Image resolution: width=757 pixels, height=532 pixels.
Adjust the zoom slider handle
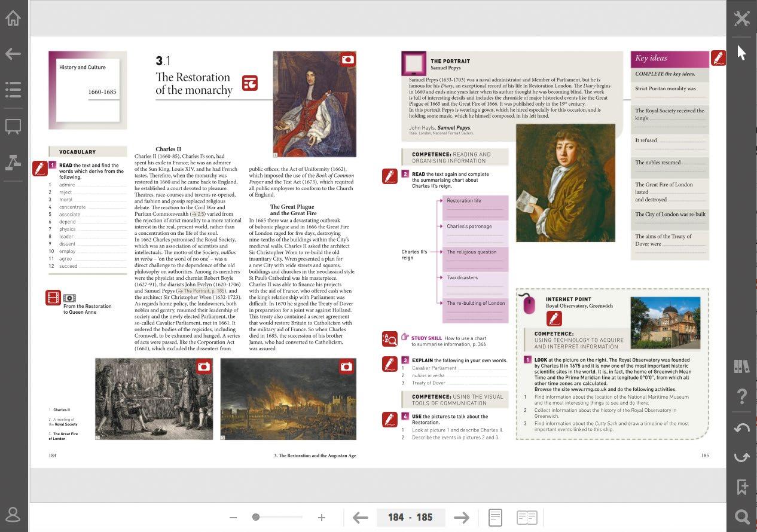coord(256,517)
